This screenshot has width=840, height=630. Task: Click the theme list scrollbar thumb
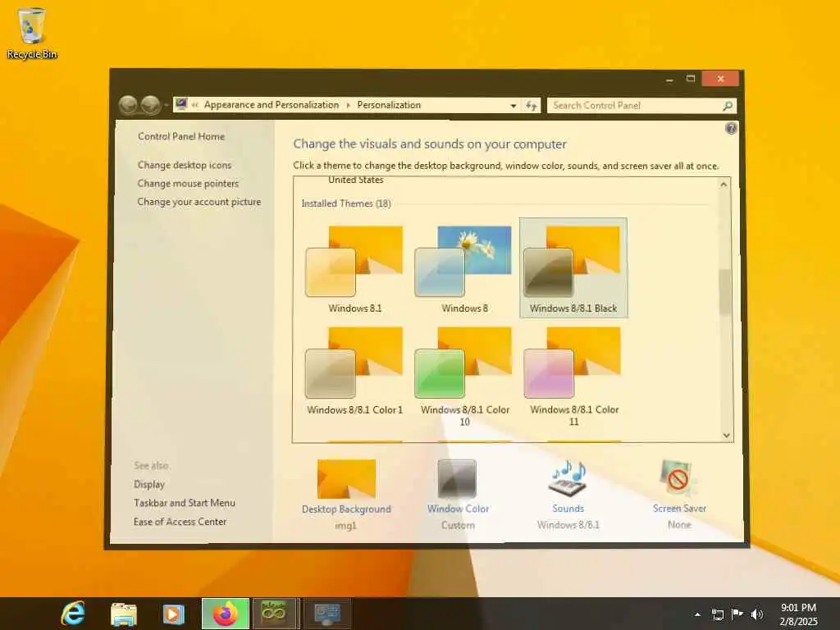tap(725, 292)
